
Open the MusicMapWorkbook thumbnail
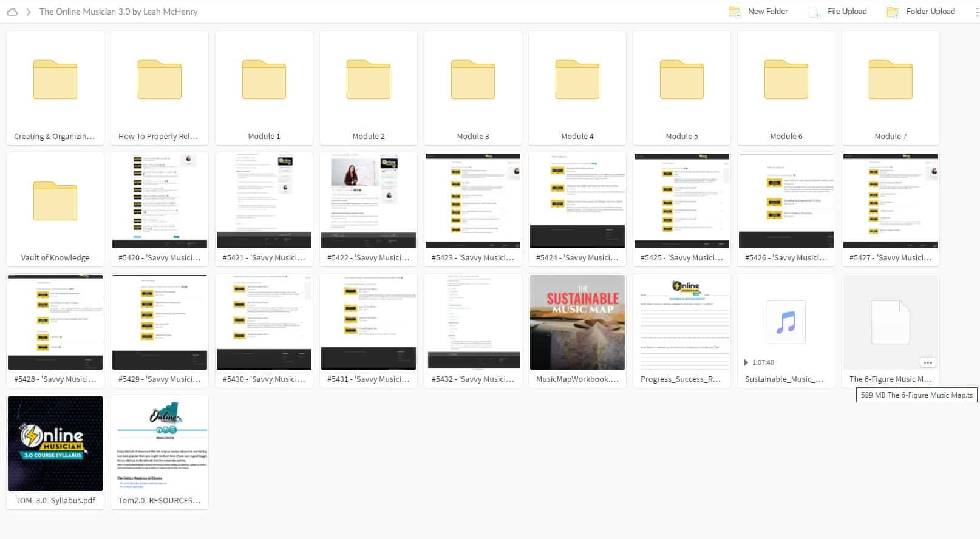coord(577,322)
